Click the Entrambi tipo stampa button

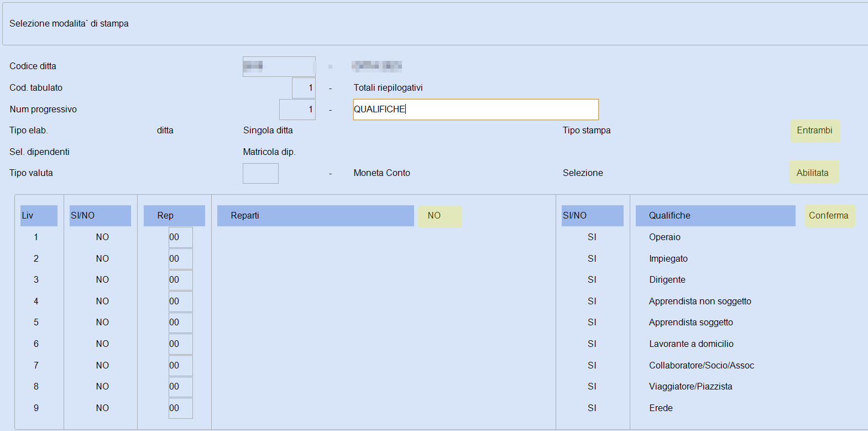tap(815, 131)
